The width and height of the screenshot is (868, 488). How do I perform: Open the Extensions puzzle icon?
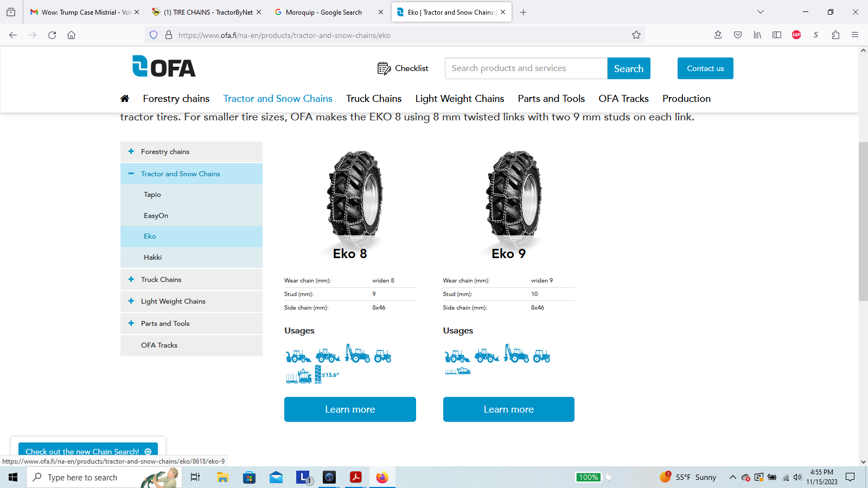[835, 35]
